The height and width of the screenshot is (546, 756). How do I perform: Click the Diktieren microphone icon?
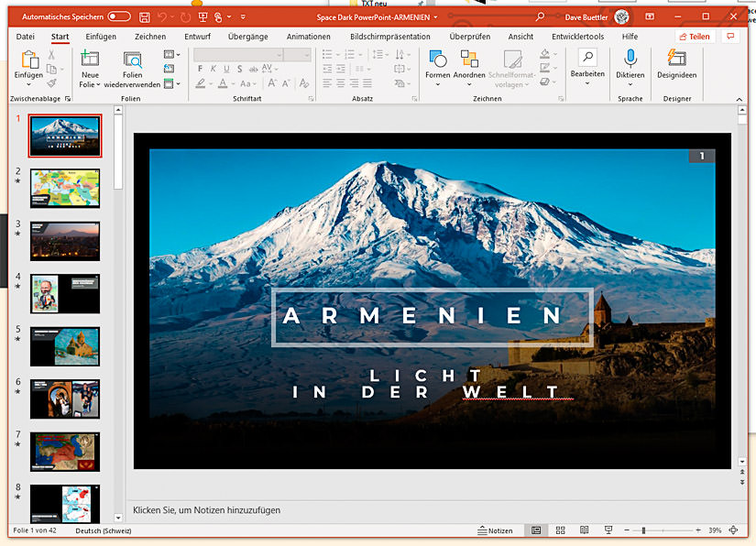pos(630,58)
